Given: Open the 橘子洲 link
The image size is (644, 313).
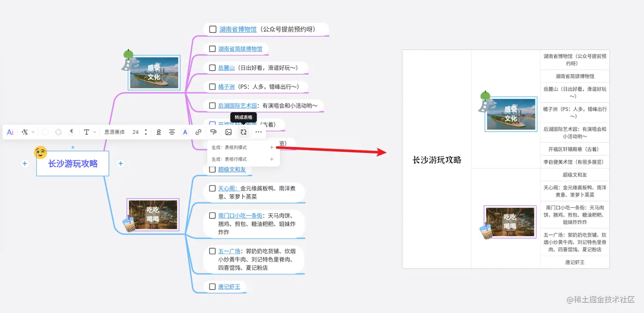Looking at the screenshot, I should pos(227,87).
